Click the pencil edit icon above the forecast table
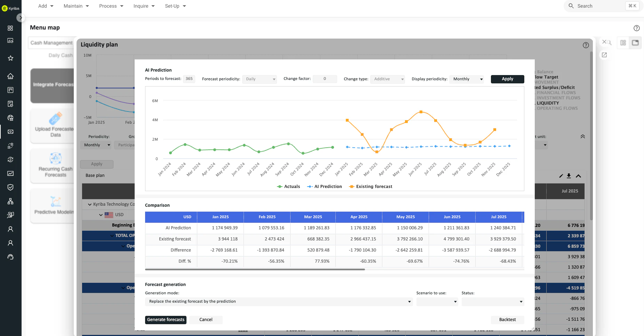 (561, 176)
